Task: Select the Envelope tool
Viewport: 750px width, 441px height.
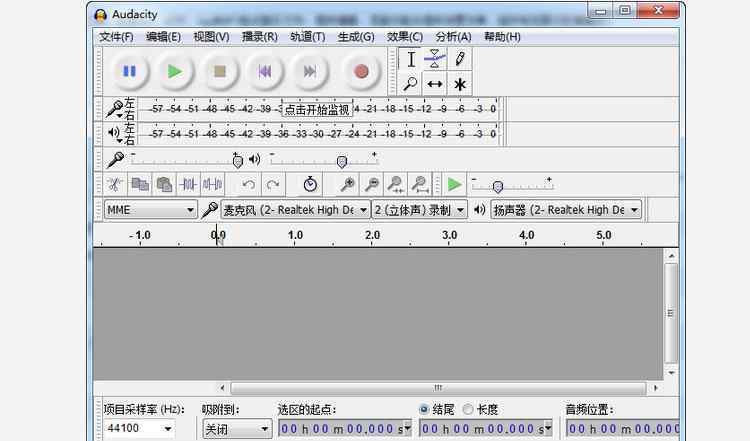Action: [x=435, y=59]
